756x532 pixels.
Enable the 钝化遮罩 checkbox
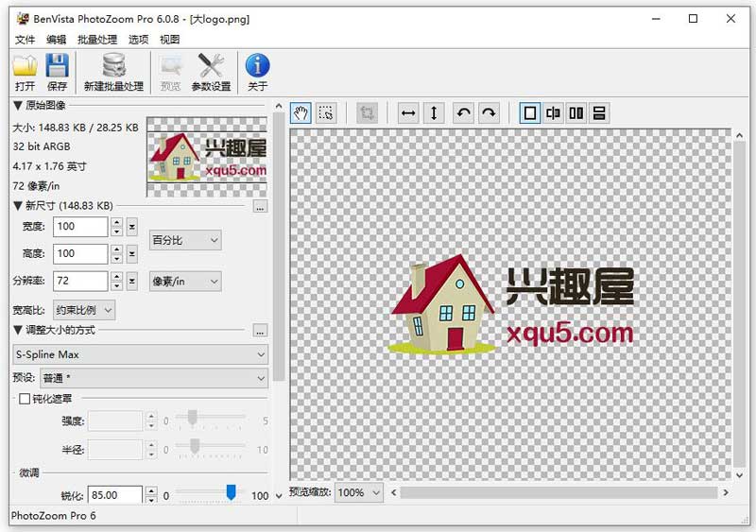pos(25,399)
